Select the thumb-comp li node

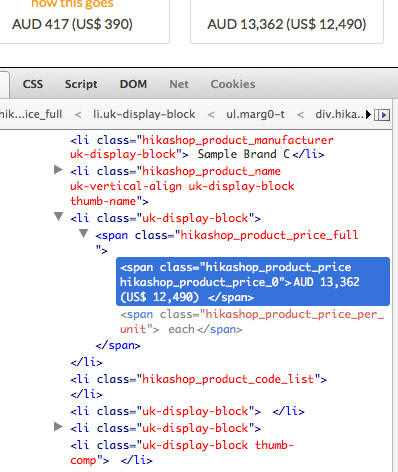[182, 453]
